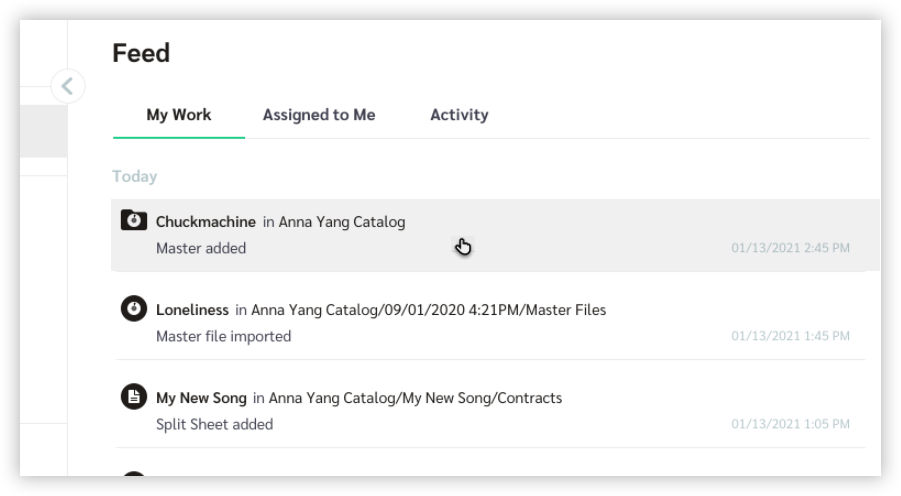This screenshot has height=496, width=901.
Task: Click the partially visible icon below My New Song
Action: [x=134, y=474]
